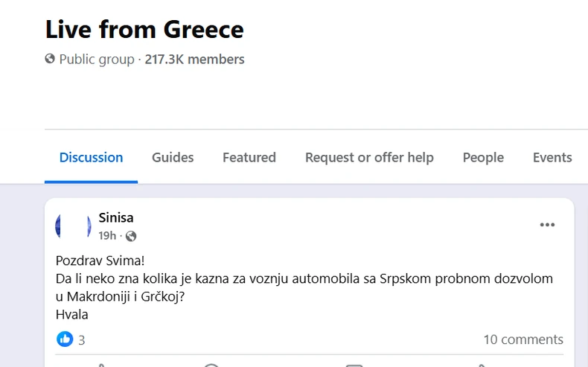Show who reacted via the 3 count

(81, 340)
